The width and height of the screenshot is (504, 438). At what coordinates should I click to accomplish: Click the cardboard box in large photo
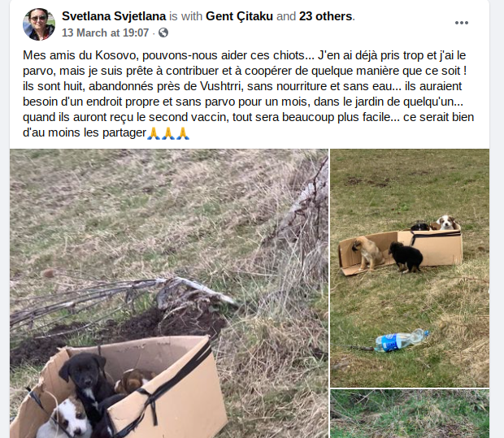(135, 388)
